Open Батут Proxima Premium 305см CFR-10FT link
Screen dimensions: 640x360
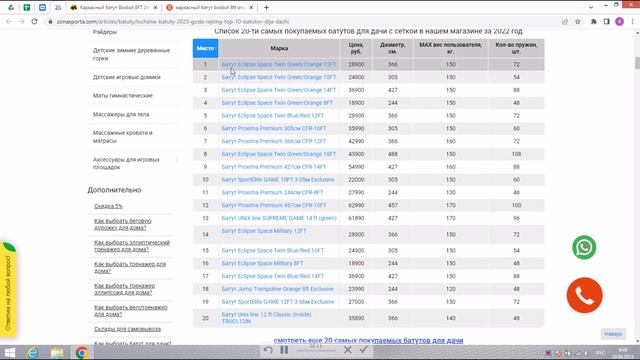[273, 128]
